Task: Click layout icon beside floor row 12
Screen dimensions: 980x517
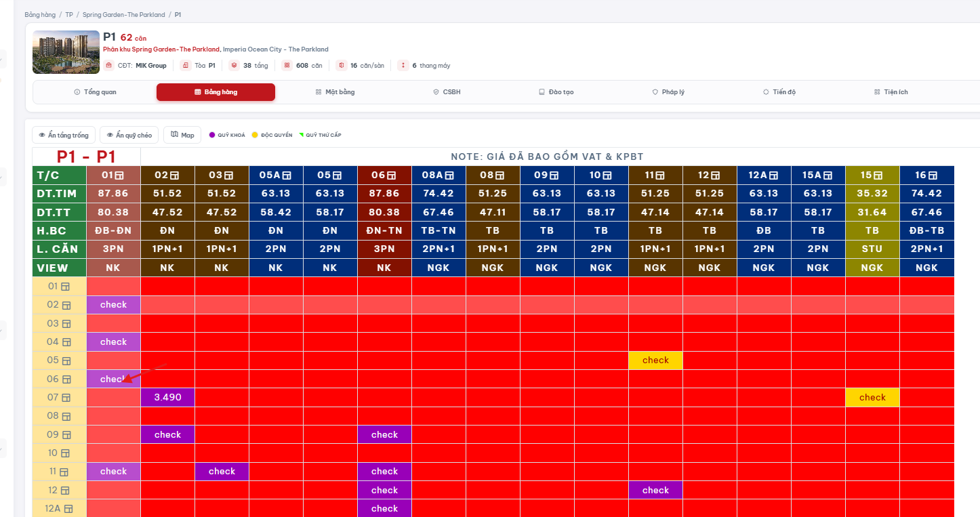Action: 64,491
